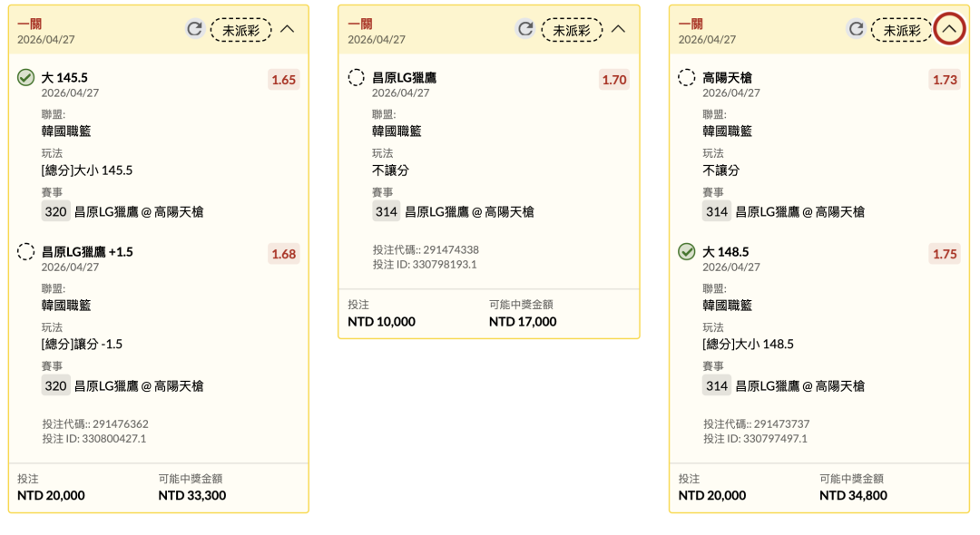Click the green check beside 大 148.5
This screenshot has width=980, height=535.
tap(687, 252)
